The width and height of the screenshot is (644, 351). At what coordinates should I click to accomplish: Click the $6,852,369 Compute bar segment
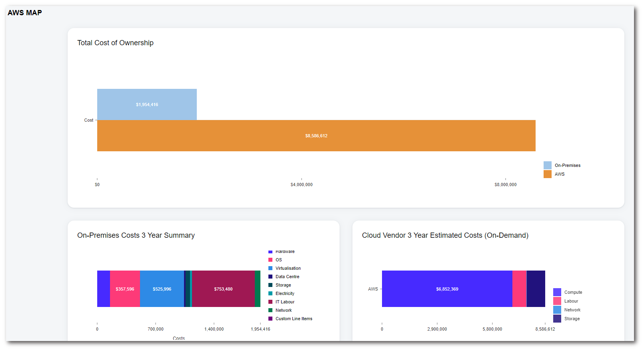(447, 289)
